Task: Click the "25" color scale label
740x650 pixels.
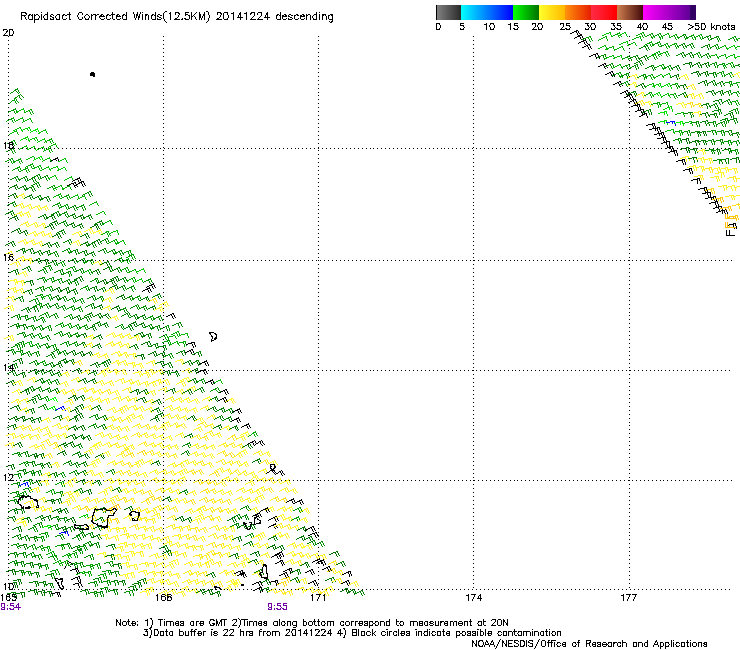Action: pos(565,27)
